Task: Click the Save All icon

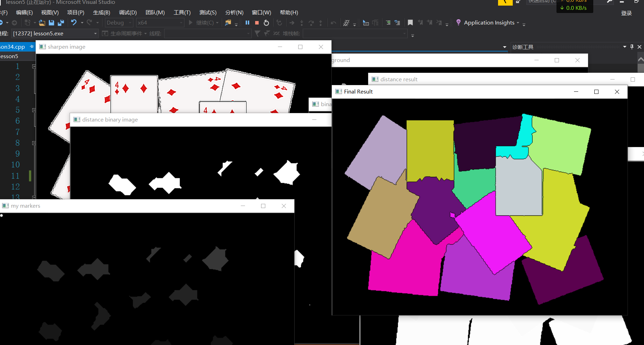Action: pyautogui.click(x=60, y=22)
